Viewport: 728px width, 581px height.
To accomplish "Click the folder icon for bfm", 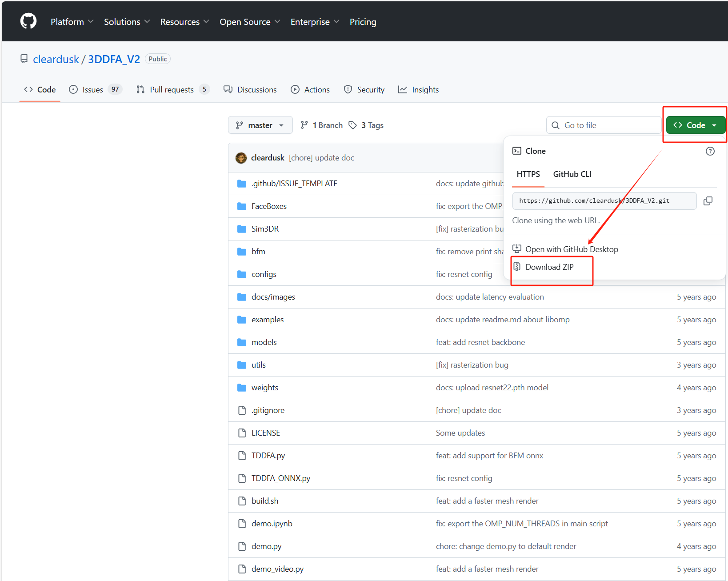I will tap(242, 252).
